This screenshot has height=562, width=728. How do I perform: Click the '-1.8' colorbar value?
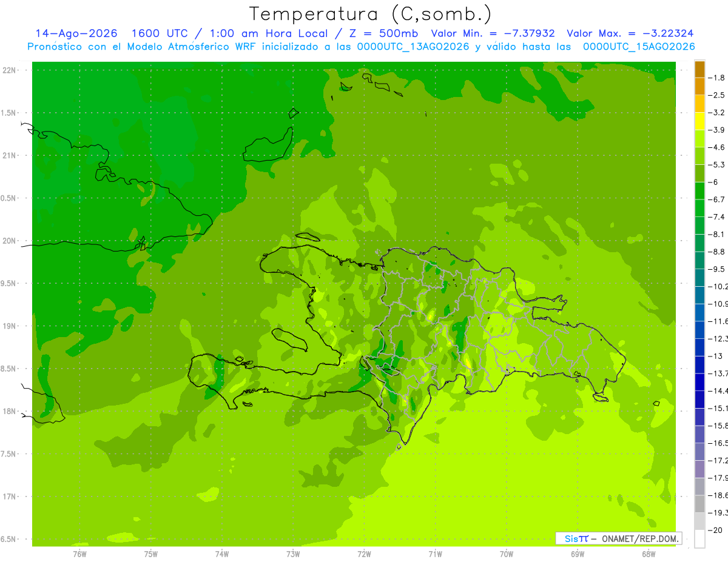coord(716,78)
